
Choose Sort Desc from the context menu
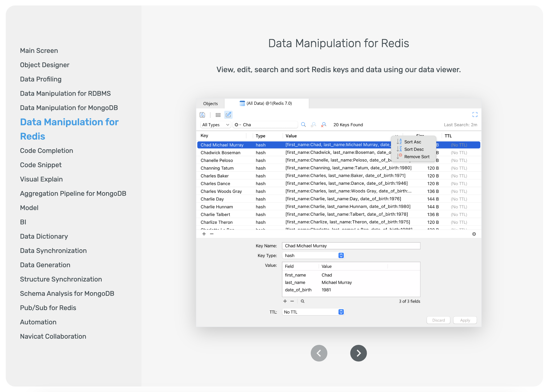(414, 149)
